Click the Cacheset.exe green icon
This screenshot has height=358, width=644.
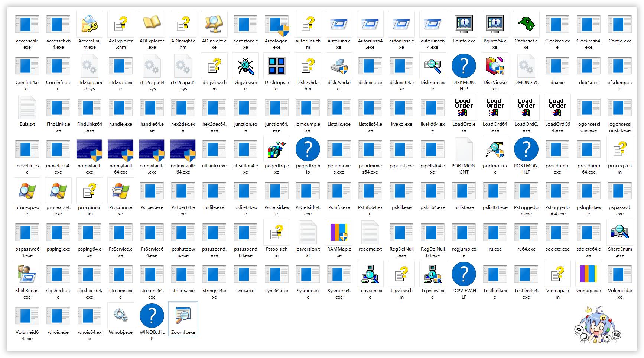click(x=526, y=24)
